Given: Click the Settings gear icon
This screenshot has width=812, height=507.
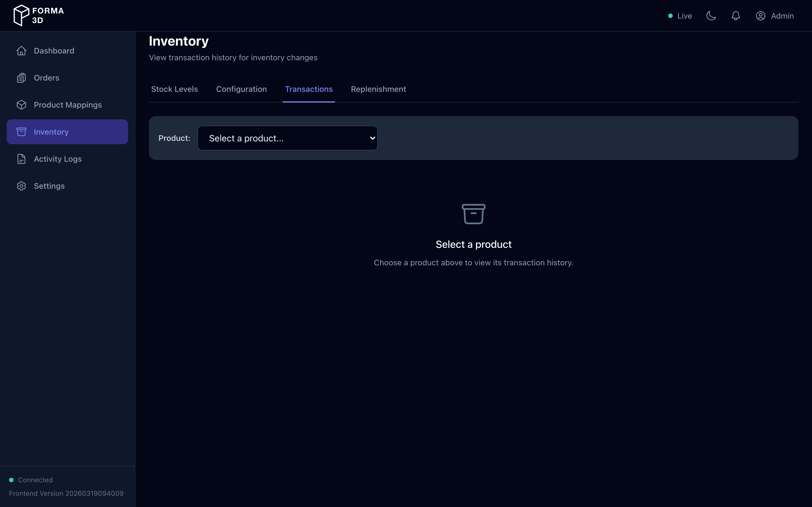Looking at the screenshot, I should tap(21, 186).
